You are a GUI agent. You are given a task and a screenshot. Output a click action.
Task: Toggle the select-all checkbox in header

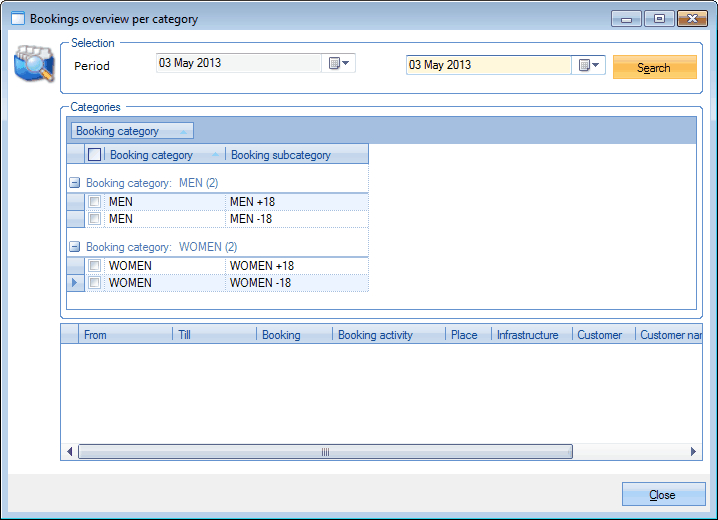click(x=95, y=155)
